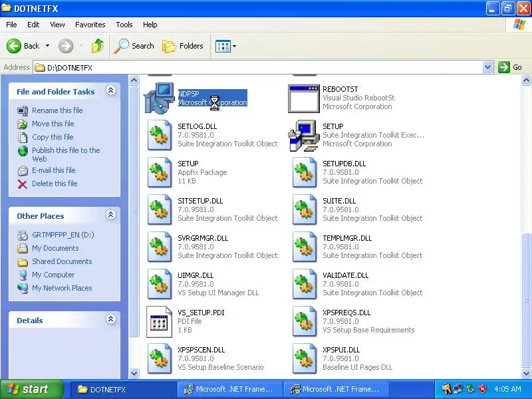Viewport: 532px width, 399px height.
Task: Click task pane scrollbar down arrow
Action: (134, 373)
